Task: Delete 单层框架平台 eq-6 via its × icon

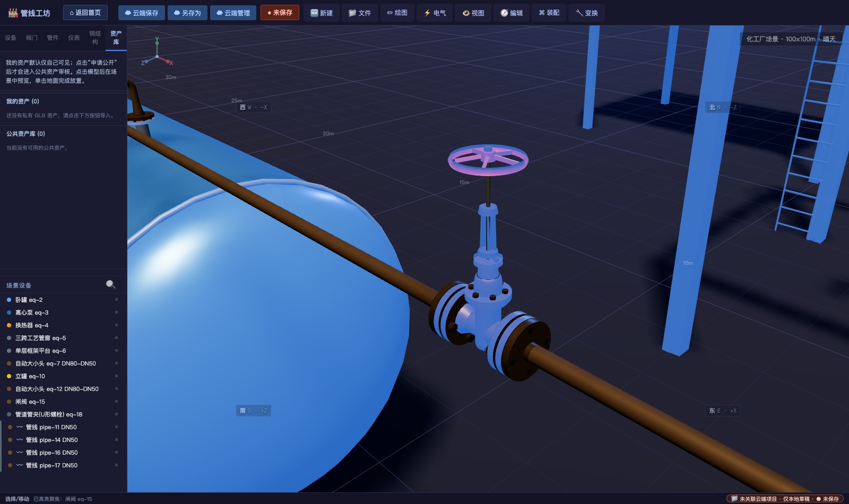Action: (116, 351)
